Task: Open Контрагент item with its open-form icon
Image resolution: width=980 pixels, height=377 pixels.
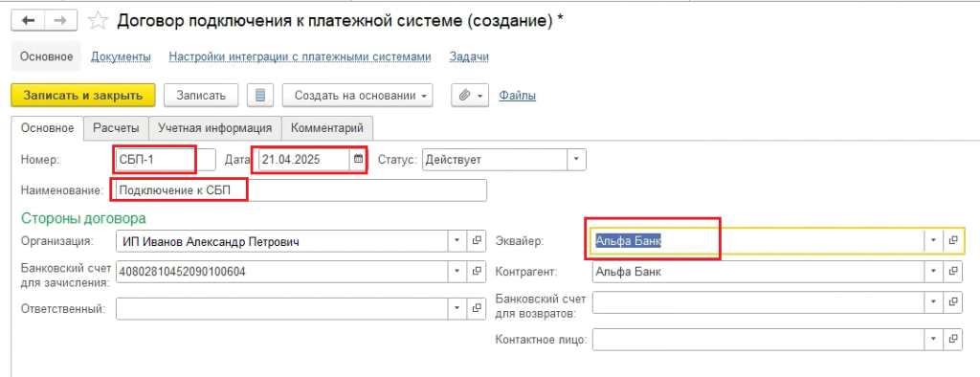Action: (x=953, y=272)
